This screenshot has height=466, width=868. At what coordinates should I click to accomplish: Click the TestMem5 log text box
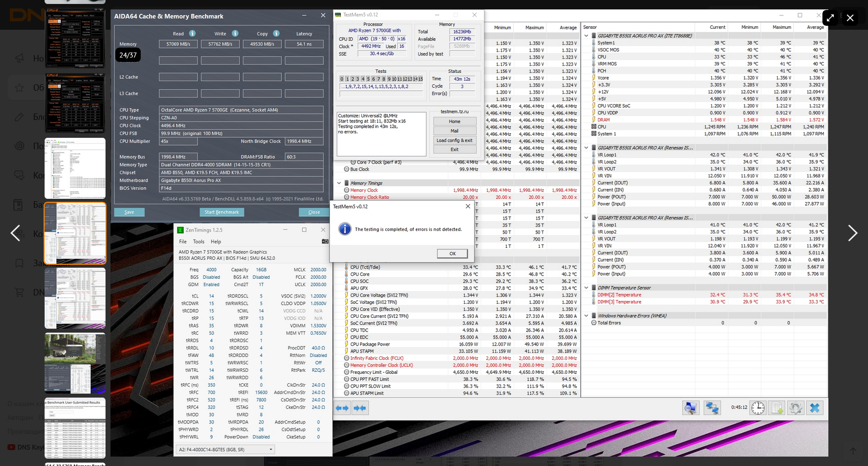381,134
